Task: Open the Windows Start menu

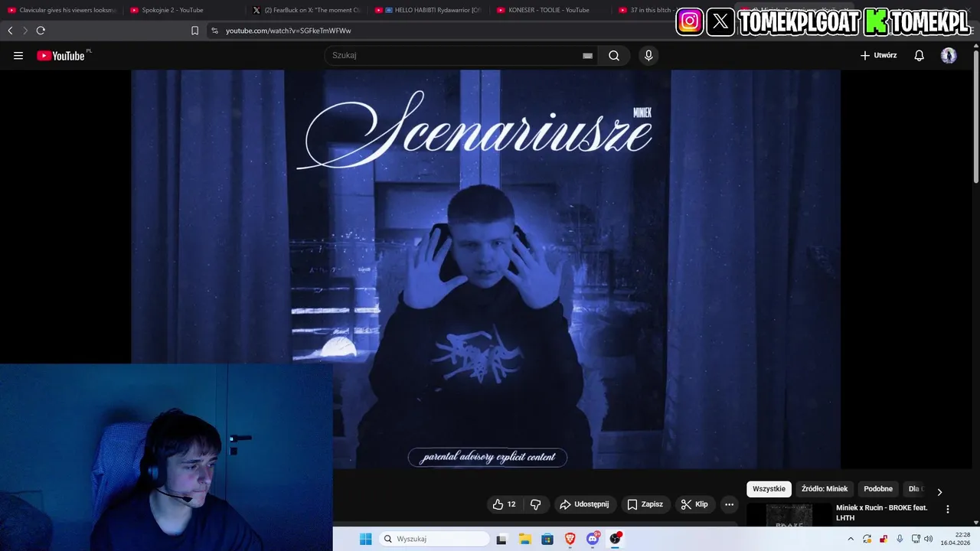Action: [x=365, y=539]
